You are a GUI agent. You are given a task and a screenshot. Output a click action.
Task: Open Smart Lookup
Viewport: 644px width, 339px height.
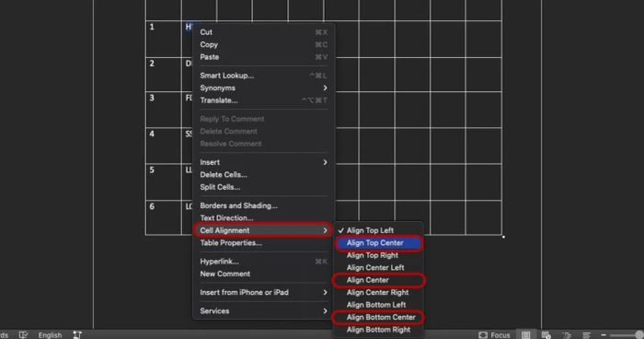(264, 76)
